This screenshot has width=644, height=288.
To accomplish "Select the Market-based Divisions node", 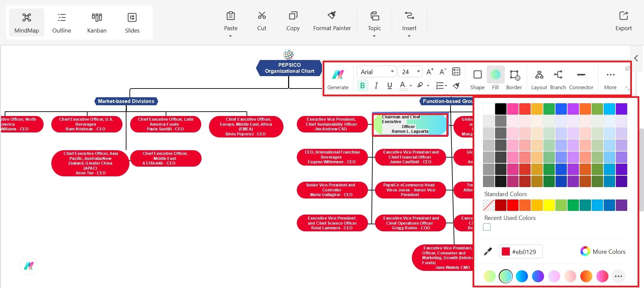I will (x=126, y=101).
